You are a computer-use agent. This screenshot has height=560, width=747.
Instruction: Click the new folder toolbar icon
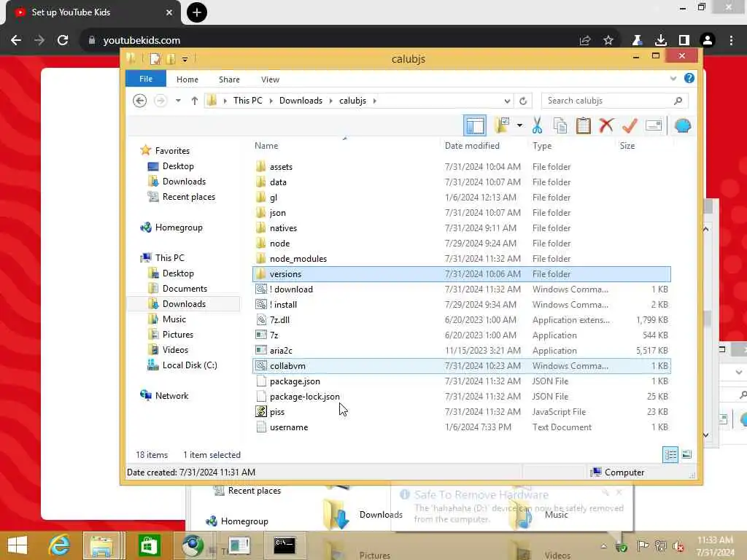point(502,125)
